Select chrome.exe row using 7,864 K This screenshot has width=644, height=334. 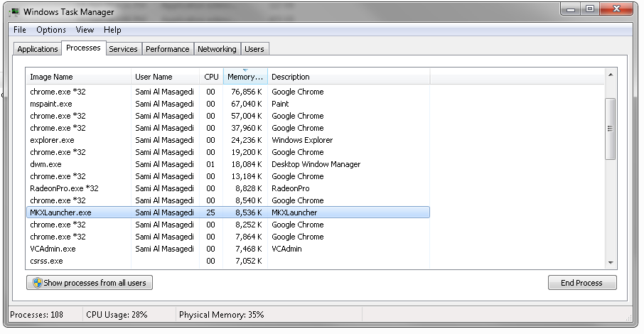[228, 237]
